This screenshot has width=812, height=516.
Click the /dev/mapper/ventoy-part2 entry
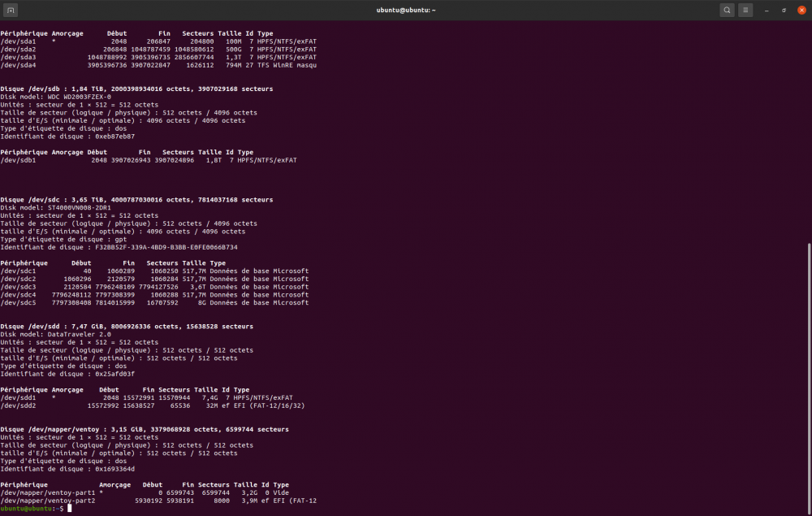[158, 501]
